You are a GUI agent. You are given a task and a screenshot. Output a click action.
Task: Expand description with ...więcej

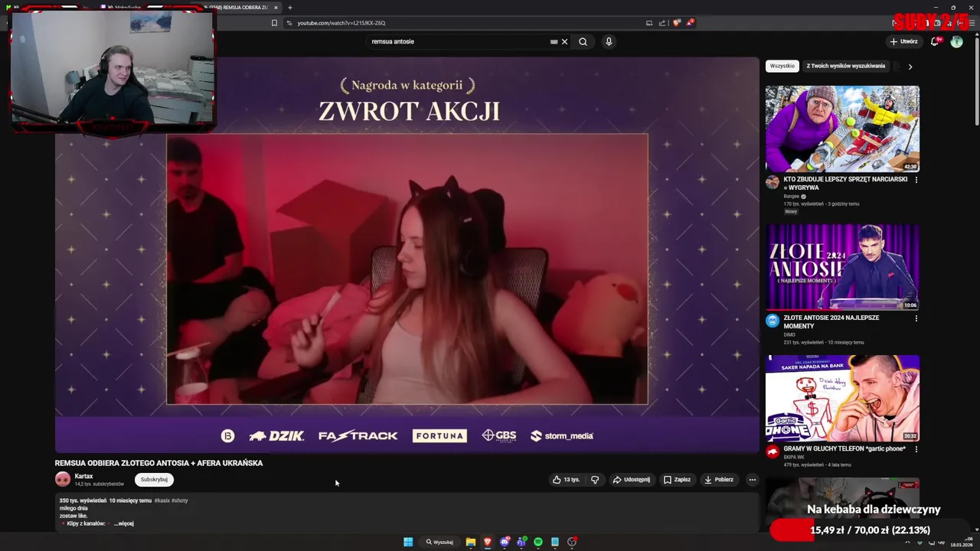point(124,523)
